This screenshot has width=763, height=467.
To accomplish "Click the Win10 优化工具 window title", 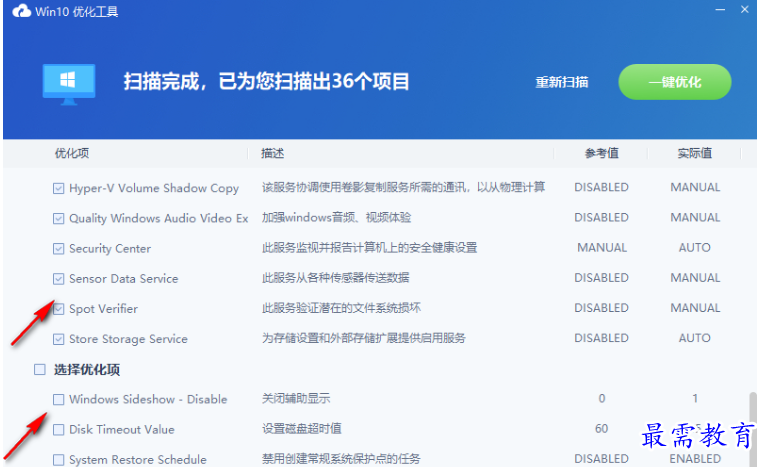I will coord(76,12).
